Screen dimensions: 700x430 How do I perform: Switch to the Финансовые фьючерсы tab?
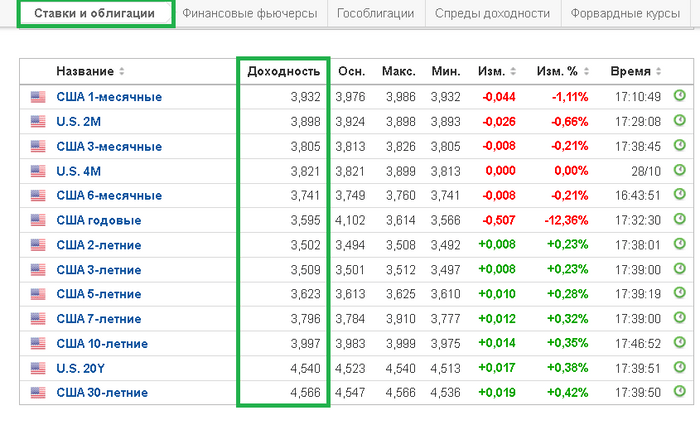(250, 14)
